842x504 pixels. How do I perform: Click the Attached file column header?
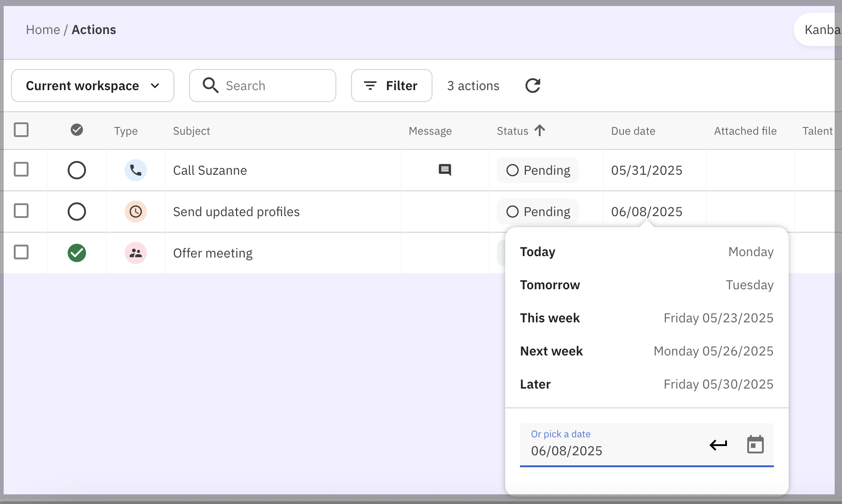[x=745, y=131]
